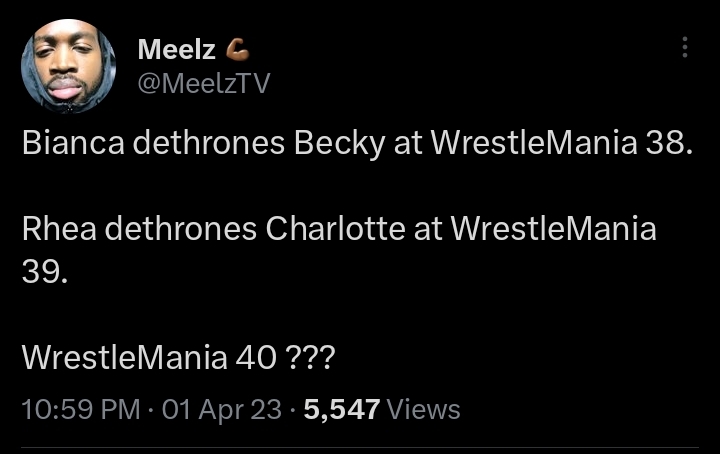Click the number 39 in the tweet
This screenshot has height=454, width=720.
(45, 272)
